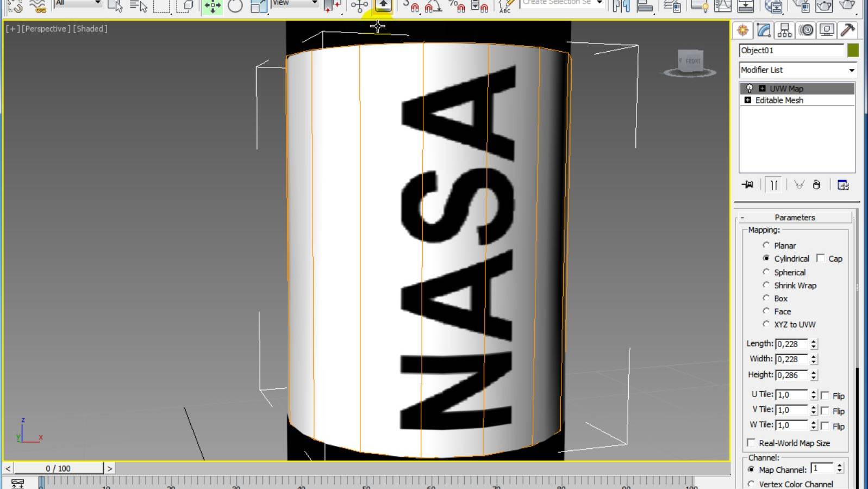Collapse the Parameters rollout
Viewport: 868px width, 489px height.
[795, 218]
